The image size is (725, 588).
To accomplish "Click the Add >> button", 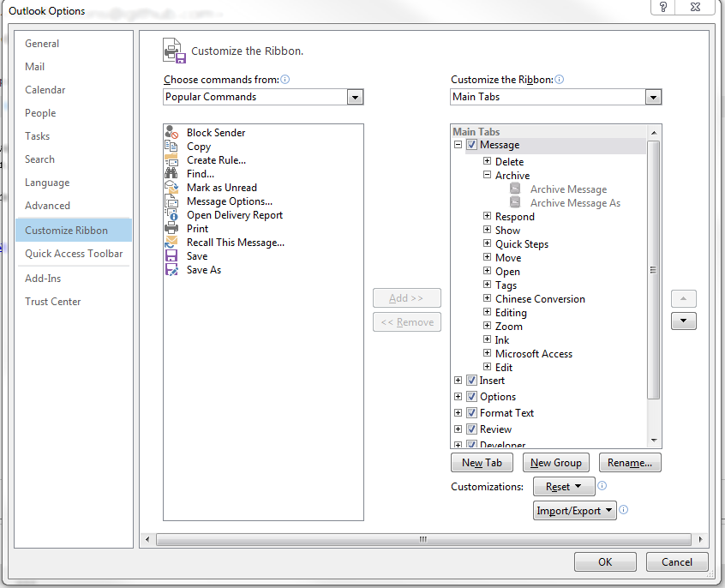I will pyautogui.click(x=407, y=298).
